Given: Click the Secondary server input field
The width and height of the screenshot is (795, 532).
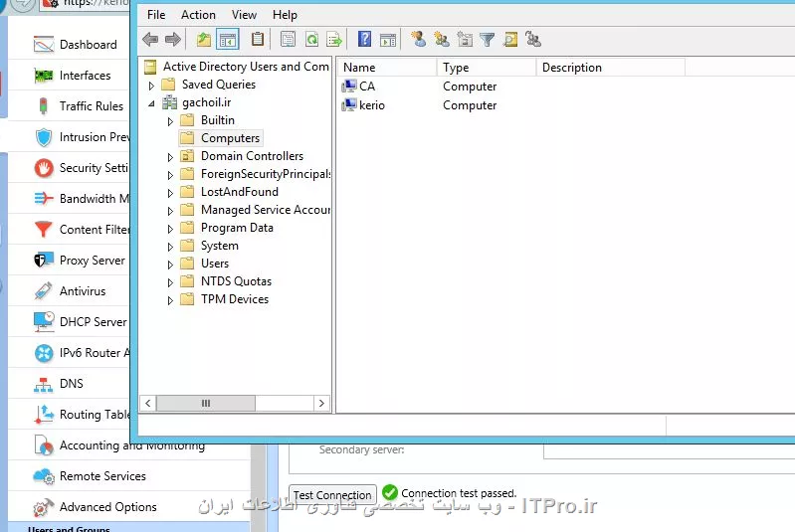Looking at the screenshot, I should point(670,450).
